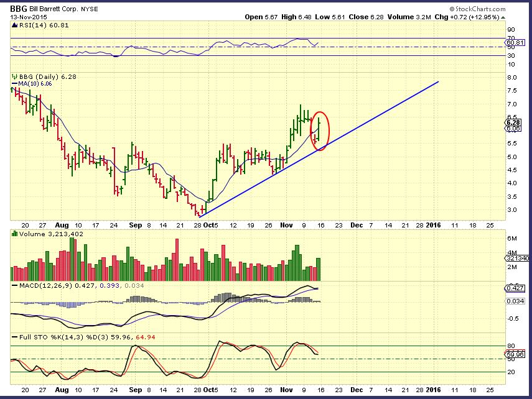This screenshot has width=532, height=399.
Task: Click the Dec label on the bottom date axis
Action: pos(357,390)
